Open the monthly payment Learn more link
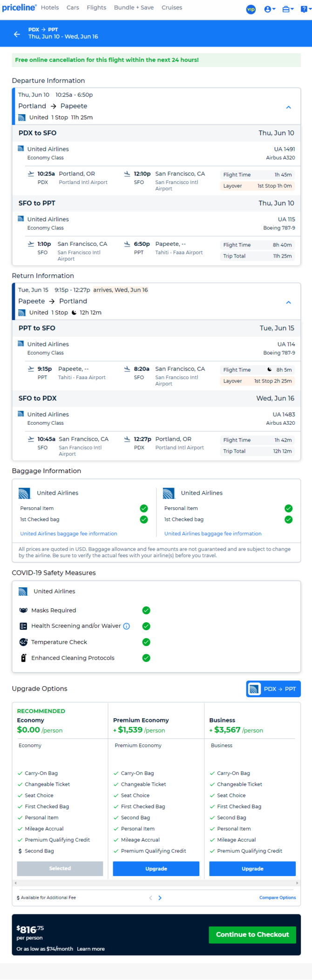This screenshot has width=312, height=980. 91,949
